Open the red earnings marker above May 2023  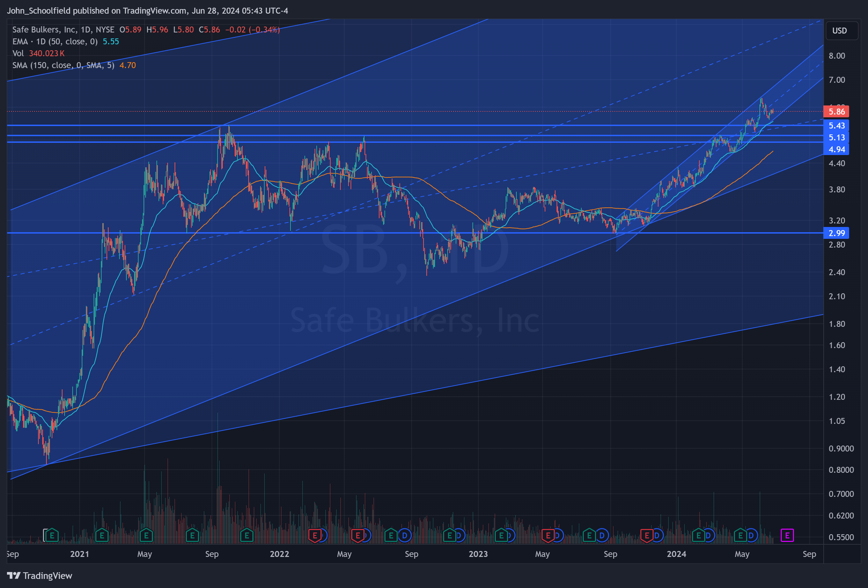548,536
